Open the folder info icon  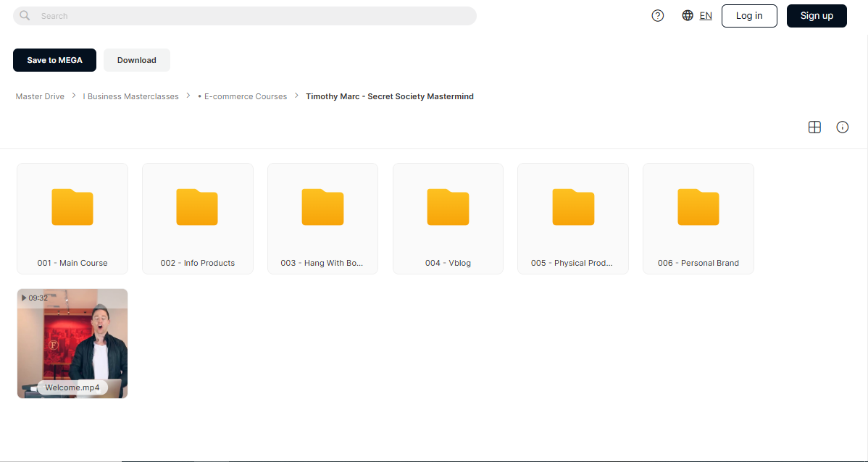click(x=842, y=127)
